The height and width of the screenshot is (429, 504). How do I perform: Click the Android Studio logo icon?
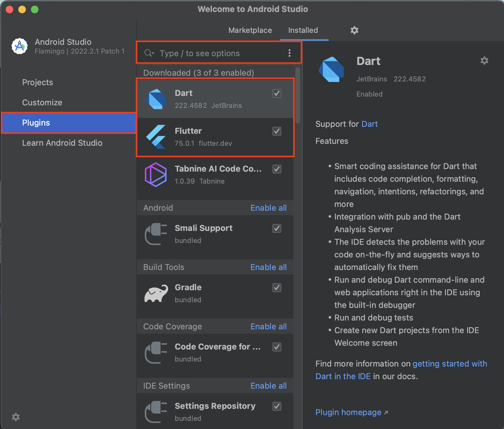pos(20,46)
